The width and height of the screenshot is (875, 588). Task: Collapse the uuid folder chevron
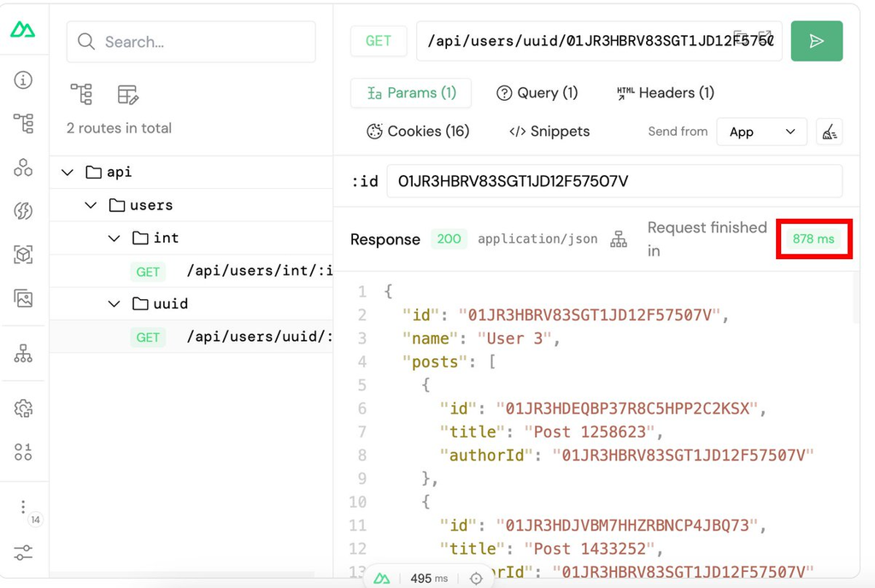[114, 304]
